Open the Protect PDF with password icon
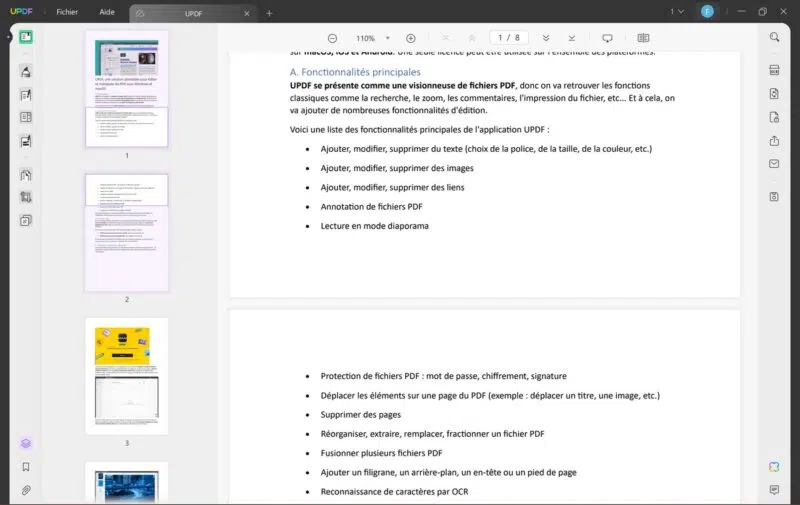The image size is (800, 505). tap(774, 117)
